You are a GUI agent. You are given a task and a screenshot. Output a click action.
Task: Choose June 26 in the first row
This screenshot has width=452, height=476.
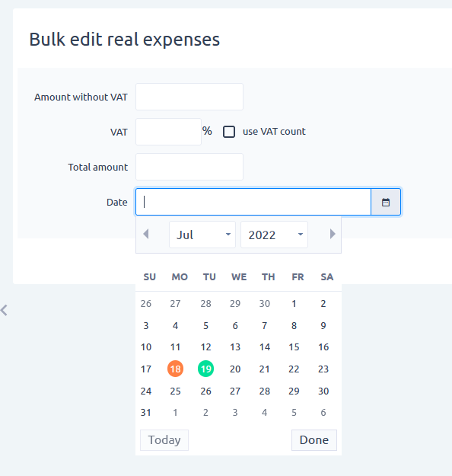(x=146, y=304)
